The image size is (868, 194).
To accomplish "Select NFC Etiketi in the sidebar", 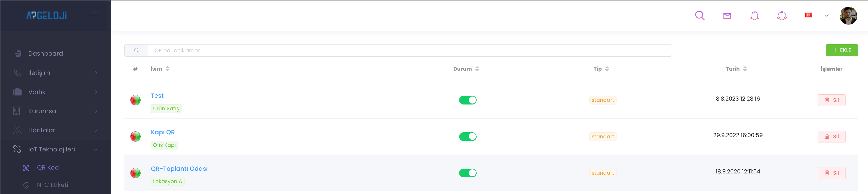I will point(52,185).
